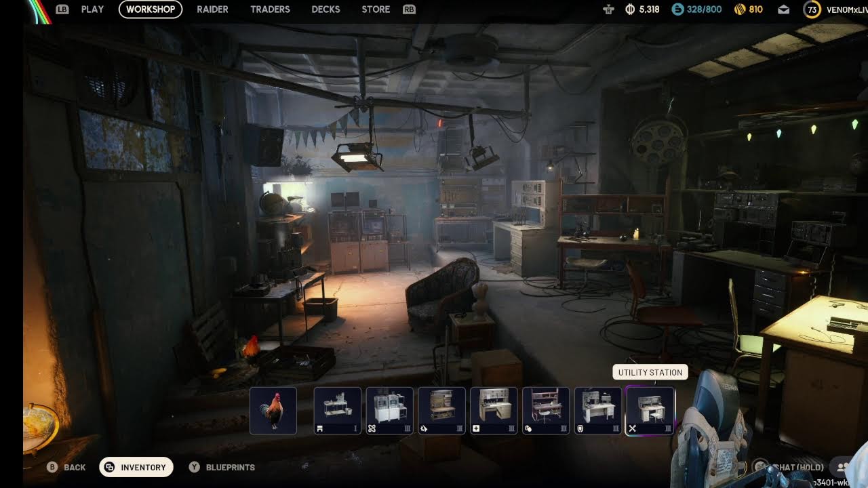Click the LB previous-tab bumper icon
This screenshot has width=868, height=488.
pos(62,9)
